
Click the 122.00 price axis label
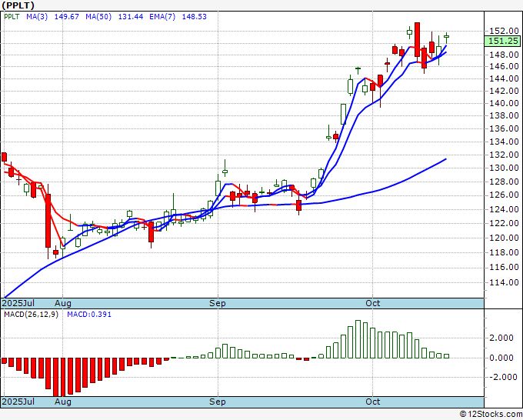point(504,223)
